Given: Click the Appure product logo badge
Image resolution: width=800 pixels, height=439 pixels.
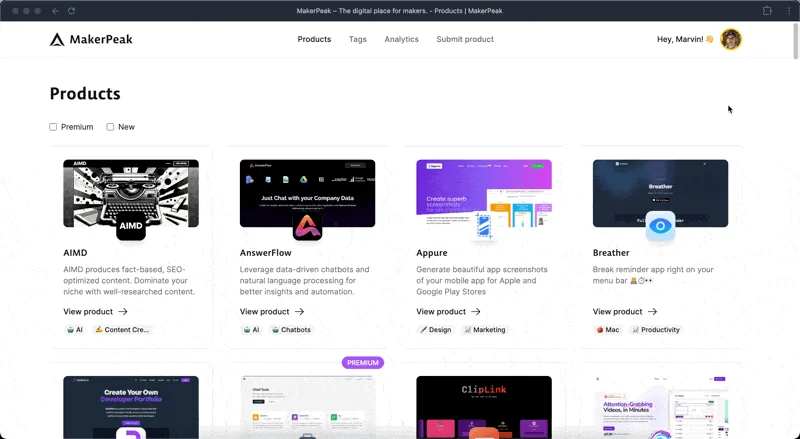Looking at the screenshot, I should pos(484,226).
